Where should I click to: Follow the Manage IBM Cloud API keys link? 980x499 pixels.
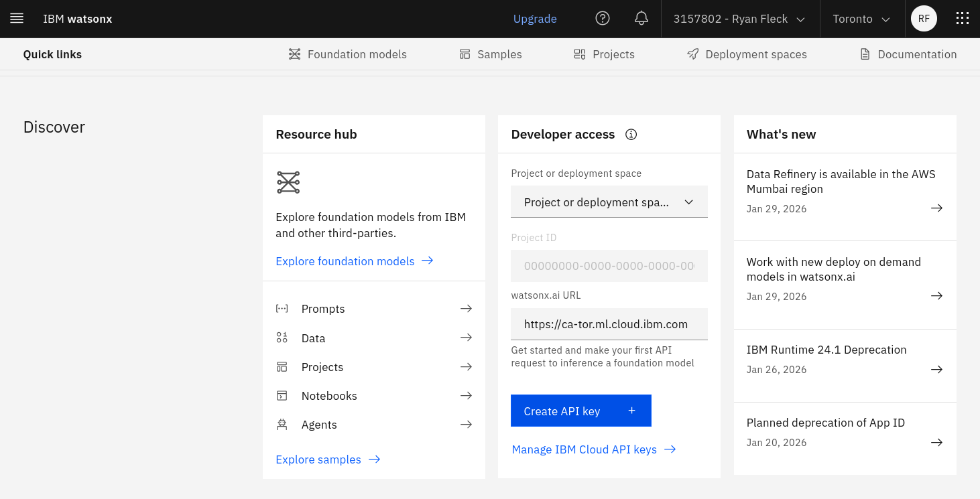[x=593, y=449]
